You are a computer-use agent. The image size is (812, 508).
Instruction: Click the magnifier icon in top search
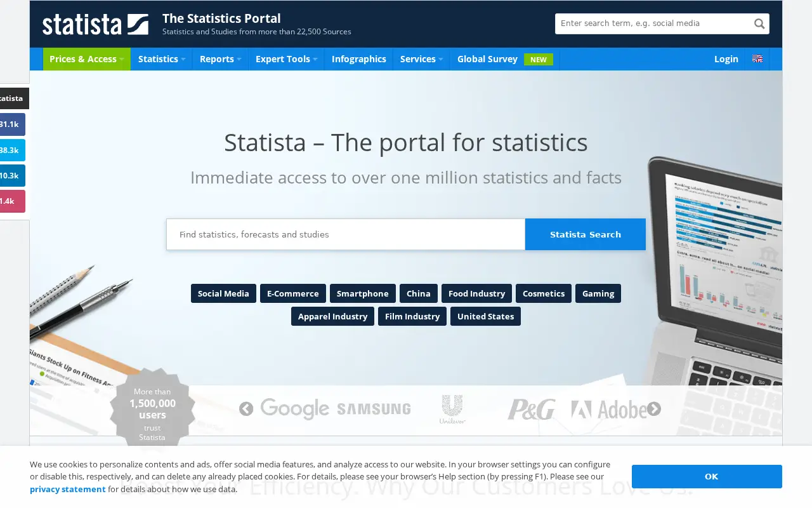pos(759,24)
